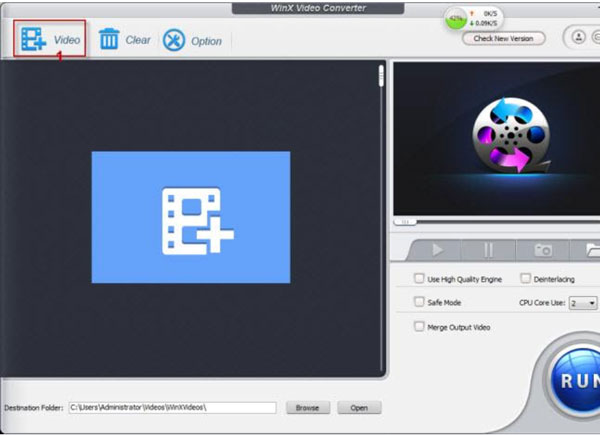Click the Open destination folder button
Viewport: 600px width, 435px height.
(359, 408)
